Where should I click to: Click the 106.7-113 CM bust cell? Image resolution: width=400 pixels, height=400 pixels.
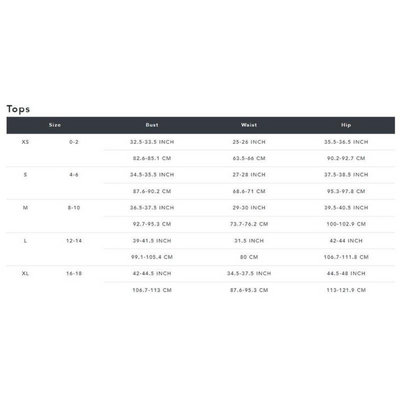point(152,290)
